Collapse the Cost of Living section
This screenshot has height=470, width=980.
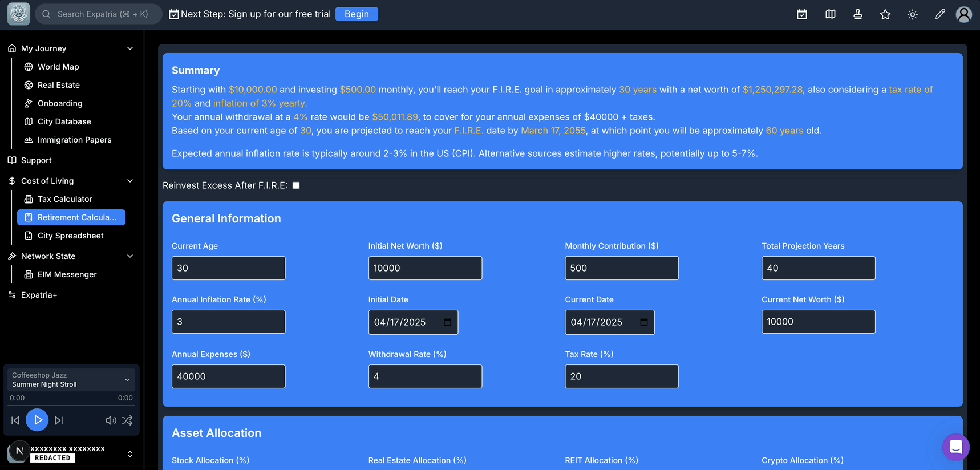coord(130,181)
